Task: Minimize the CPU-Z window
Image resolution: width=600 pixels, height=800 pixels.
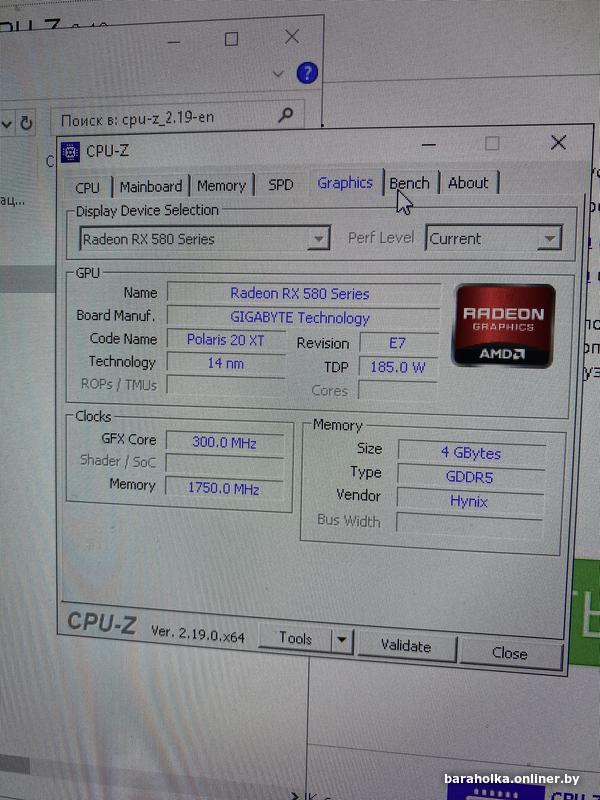Action: click(x=429, y=145)
